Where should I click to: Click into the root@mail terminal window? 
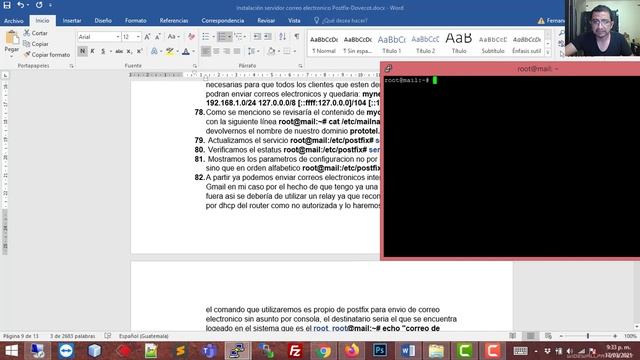pyautogui.click(x=512, y=166)
